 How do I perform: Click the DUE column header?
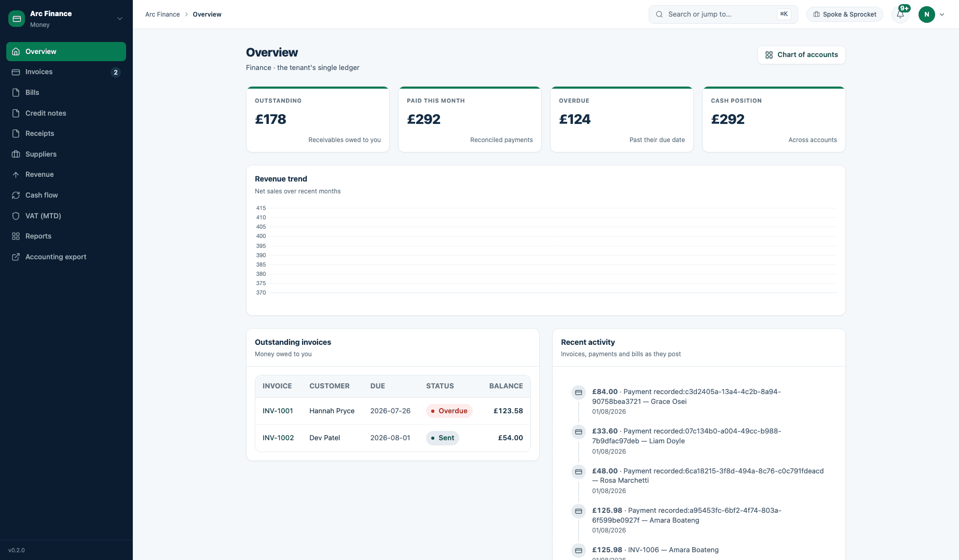click(378, 386)
